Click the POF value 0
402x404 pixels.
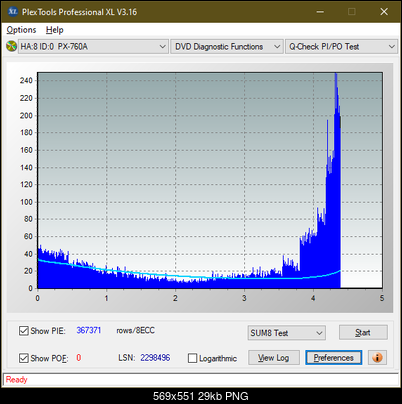79,358
